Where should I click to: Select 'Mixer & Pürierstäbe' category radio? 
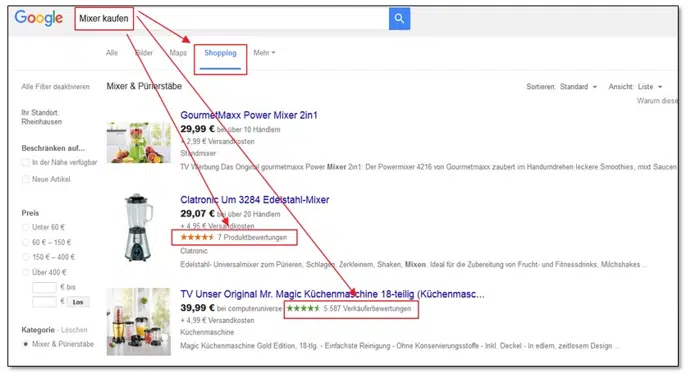coord(26,344)
